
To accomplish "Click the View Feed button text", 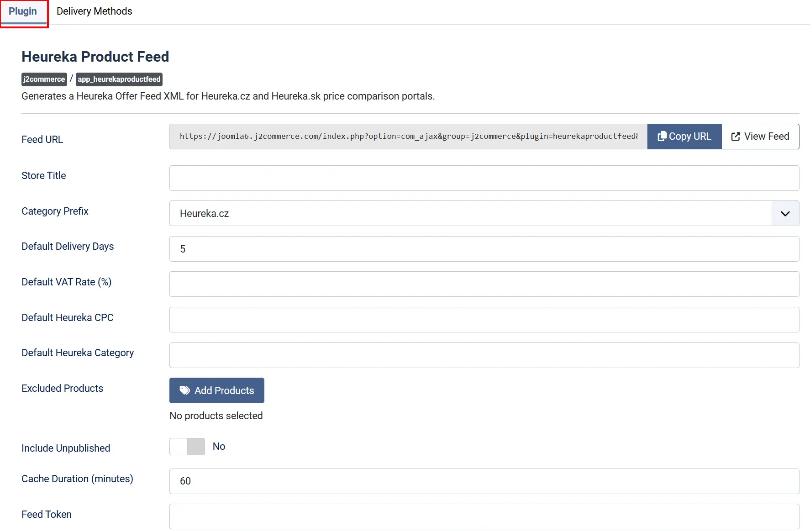I will [767, 137].
